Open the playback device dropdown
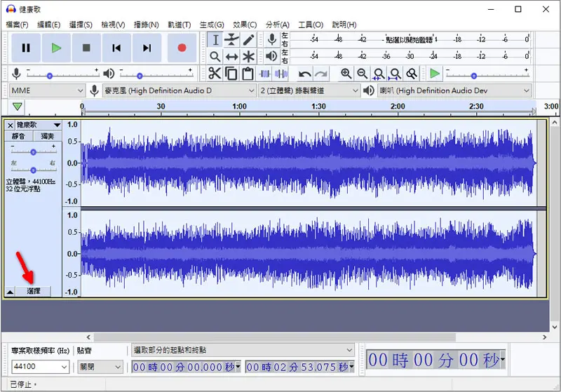561x392 pixels. [x=454, y=90]
